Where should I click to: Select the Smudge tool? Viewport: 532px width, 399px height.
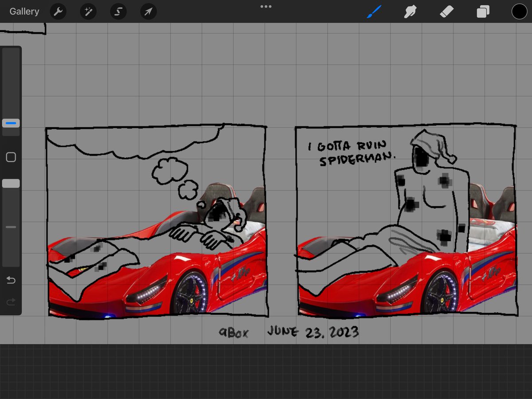click(x=410, y=12)
